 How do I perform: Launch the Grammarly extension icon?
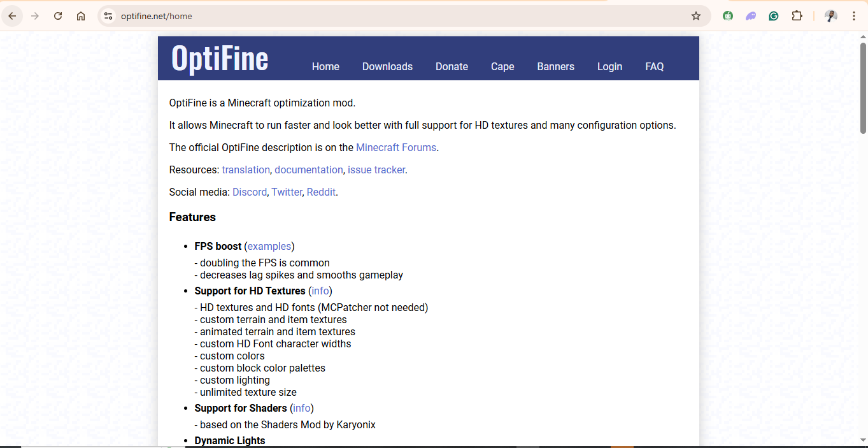(x=774, y=16)
